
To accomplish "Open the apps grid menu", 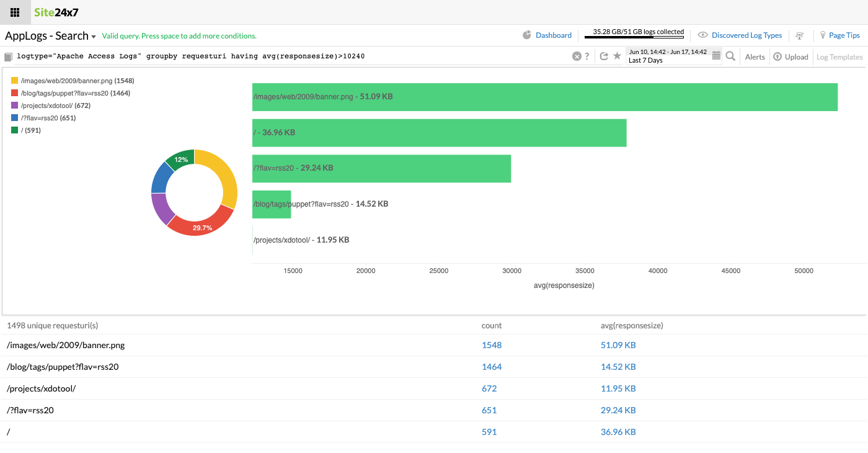I will click(x=15, y=12).
